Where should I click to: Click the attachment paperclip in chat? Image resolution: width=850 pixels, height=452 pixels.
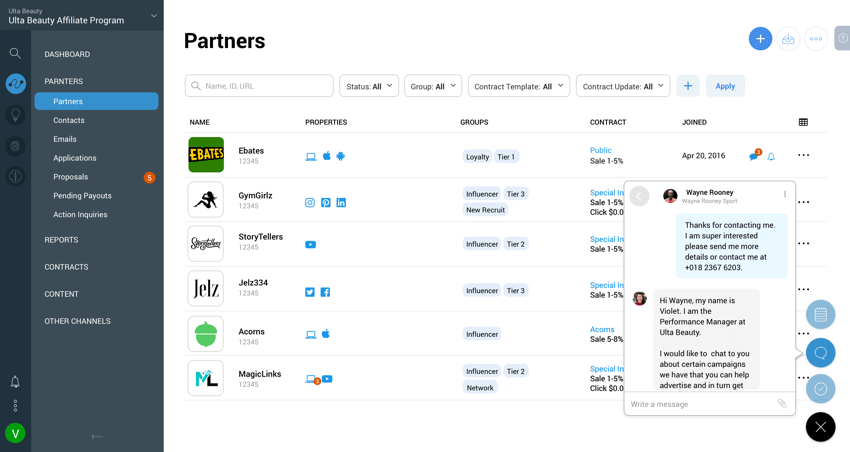[782, 404]
